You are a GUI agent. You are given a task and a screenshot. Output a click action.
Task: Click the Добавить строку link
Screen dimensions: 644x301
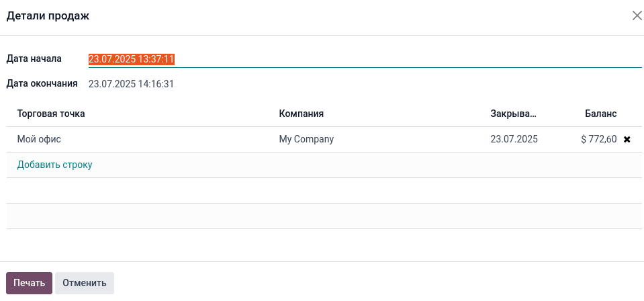[x=55, y=165]
